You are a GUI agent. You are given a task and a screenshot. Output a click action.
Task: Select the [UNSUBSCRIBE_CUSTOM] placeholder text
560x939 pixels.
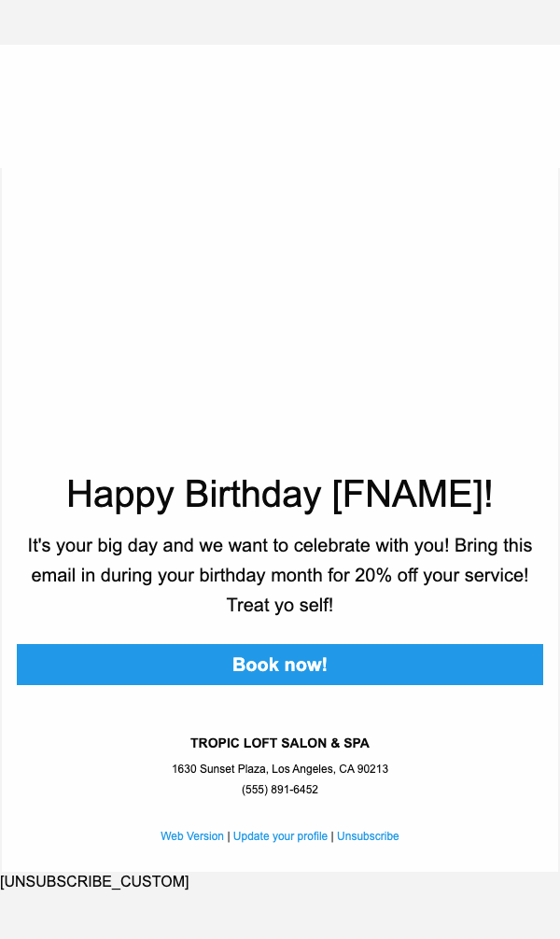tap(94, 881)
